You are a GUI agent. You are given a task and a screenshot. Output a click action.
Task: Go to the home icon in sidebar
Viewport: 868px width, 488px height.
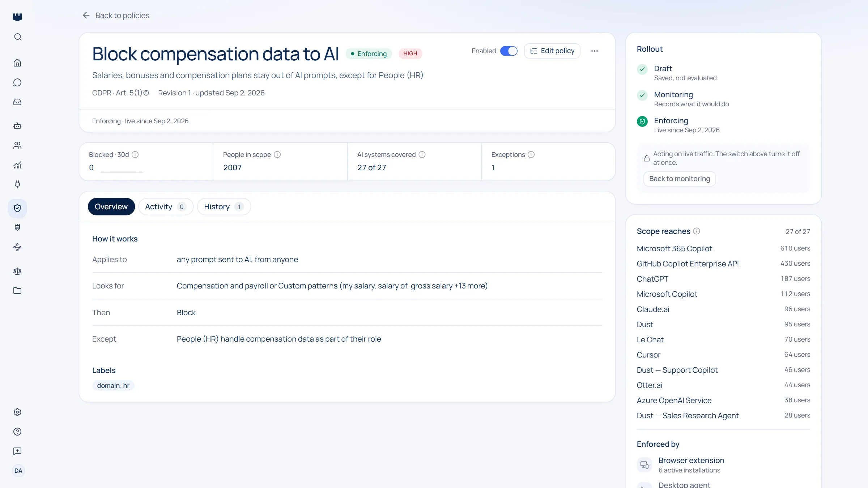click(x=17, y=63)
